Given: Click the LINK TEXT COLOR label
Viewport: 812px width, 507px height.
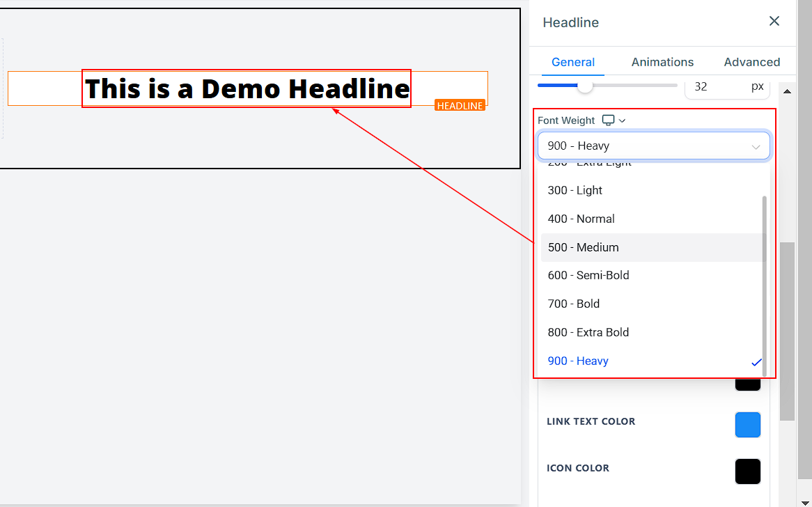Looking at the screenshot, I should pyautogui.click(x=591, y=421).
